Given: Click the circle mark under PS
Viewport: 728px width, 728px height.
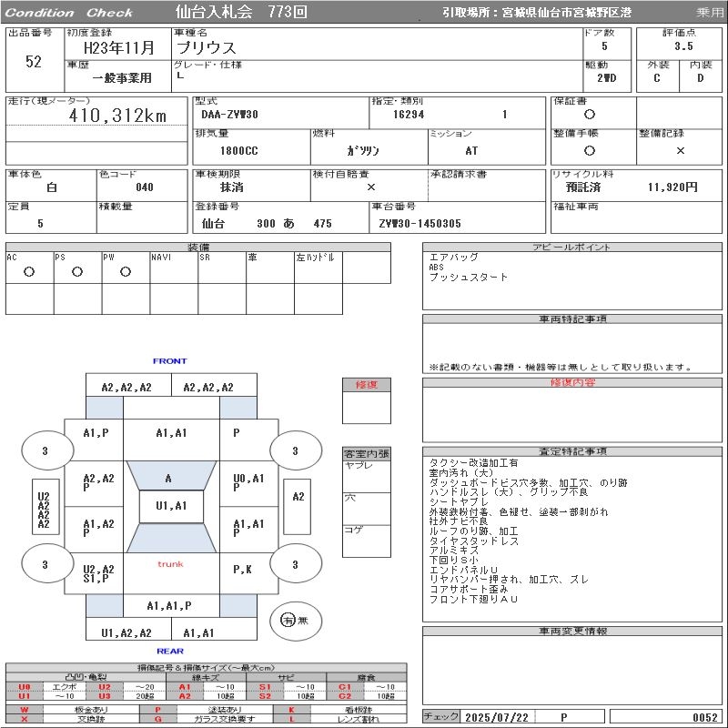Looking at the screenshot, I should coord(77,271).
